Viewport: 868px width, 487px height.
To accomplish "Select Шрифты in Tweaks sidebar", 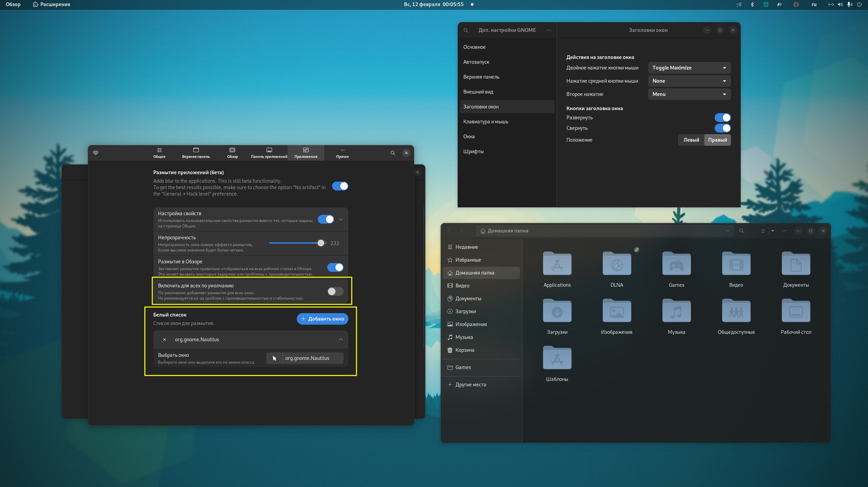I will point(474,151).
